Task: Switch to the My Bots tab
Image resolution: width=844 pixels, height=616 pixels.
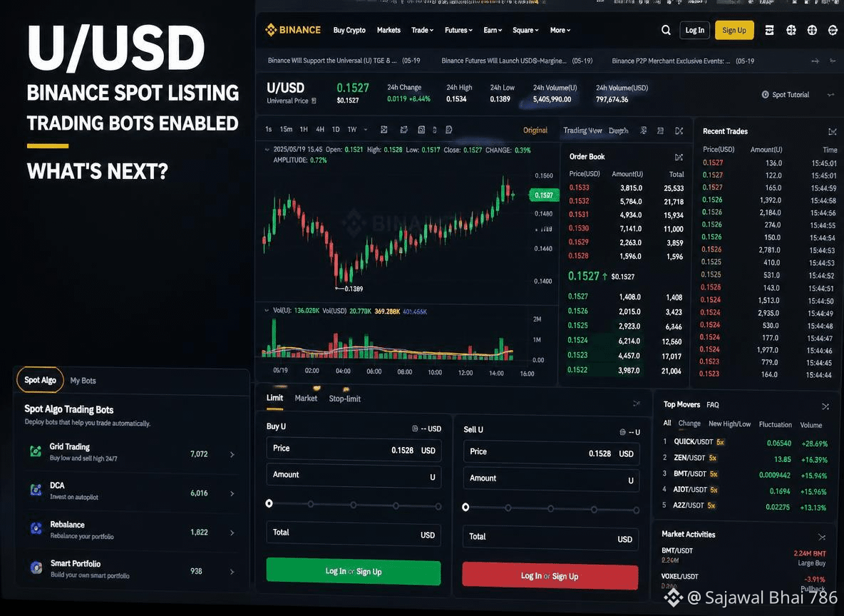Action: 83,380
